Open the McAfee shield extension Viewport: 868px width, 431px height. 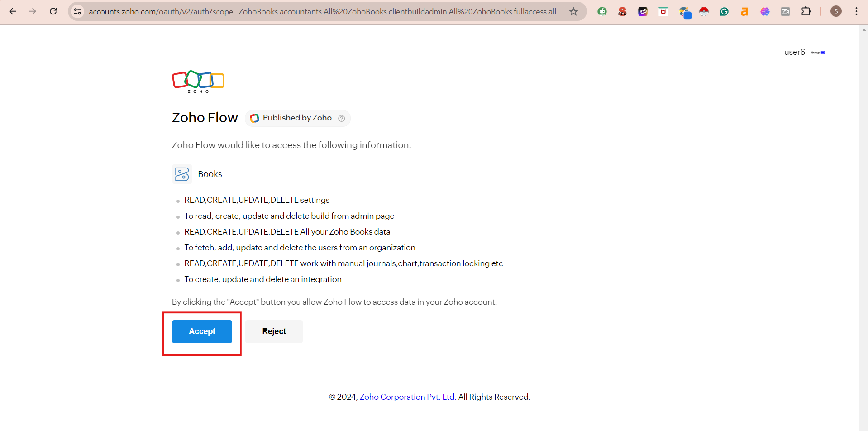tap(663, 11)
